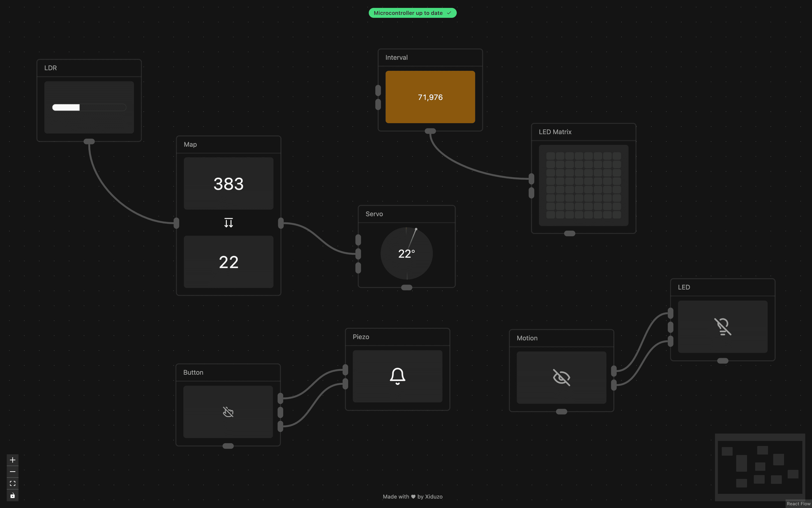Click the LED Matrix pixel grid
The image size is (812, 508).
tap(584, 185)
